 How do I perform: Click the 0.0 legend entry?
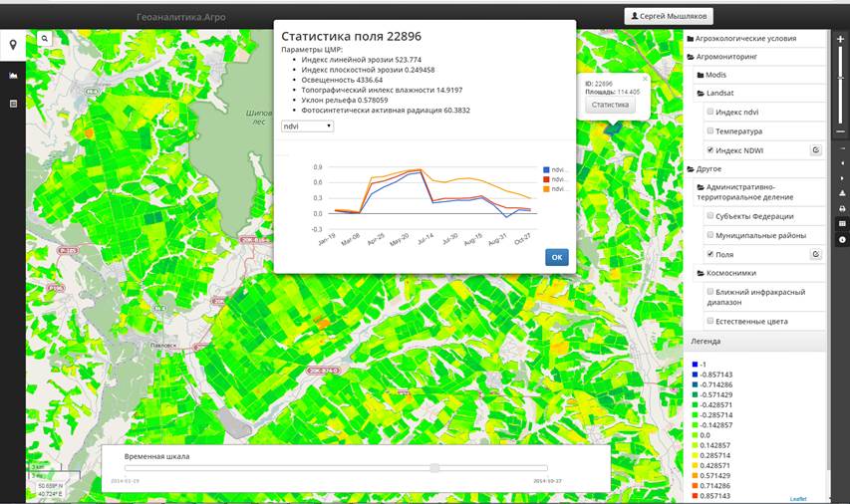(x=701, y=435)
